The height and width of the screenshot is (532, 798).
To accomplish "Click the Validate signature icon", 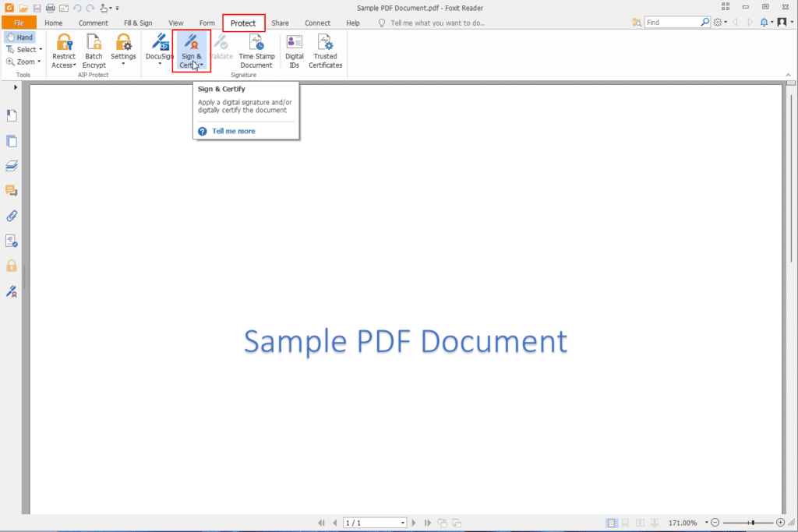I will pos(221,42).
